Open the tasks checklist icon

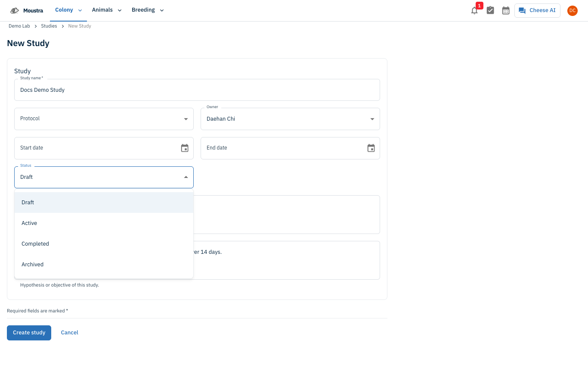point(490,10)
